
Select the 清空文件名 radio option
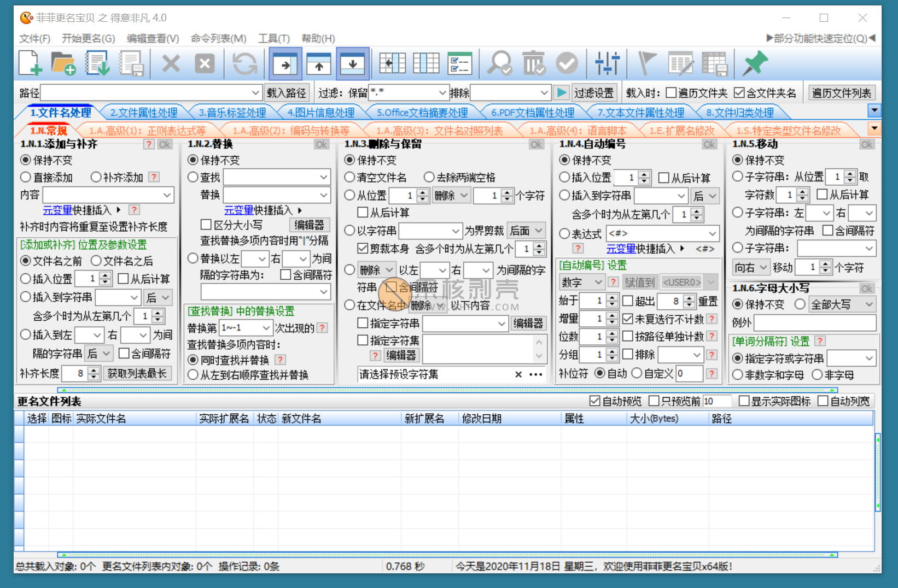click(x=350, y=178)
